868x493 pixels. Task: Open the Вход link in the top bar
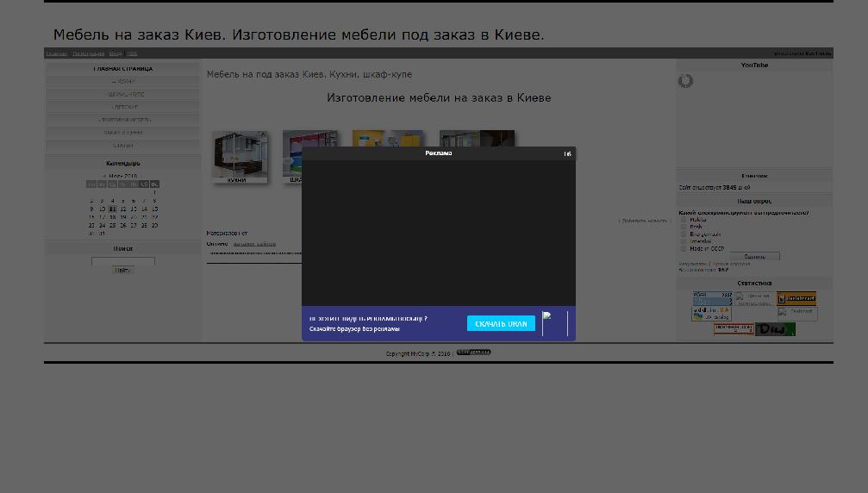116,53
